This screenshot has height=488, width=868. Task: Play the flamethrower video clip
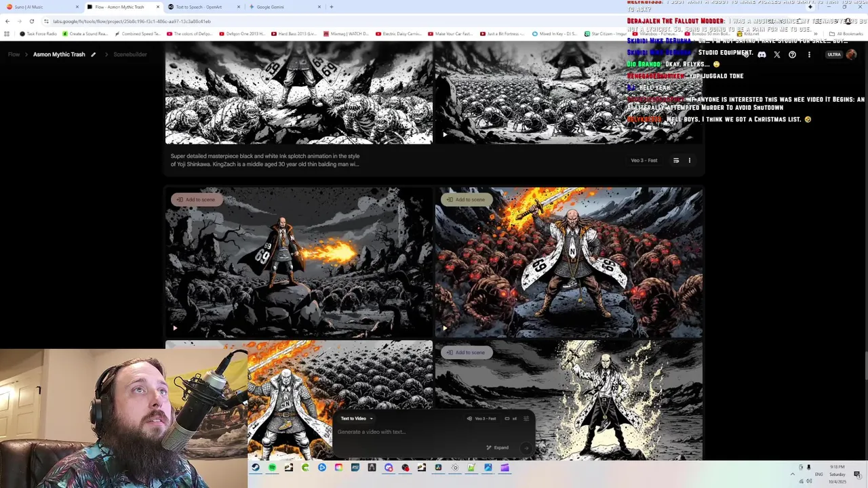click(x=175, y=328)
